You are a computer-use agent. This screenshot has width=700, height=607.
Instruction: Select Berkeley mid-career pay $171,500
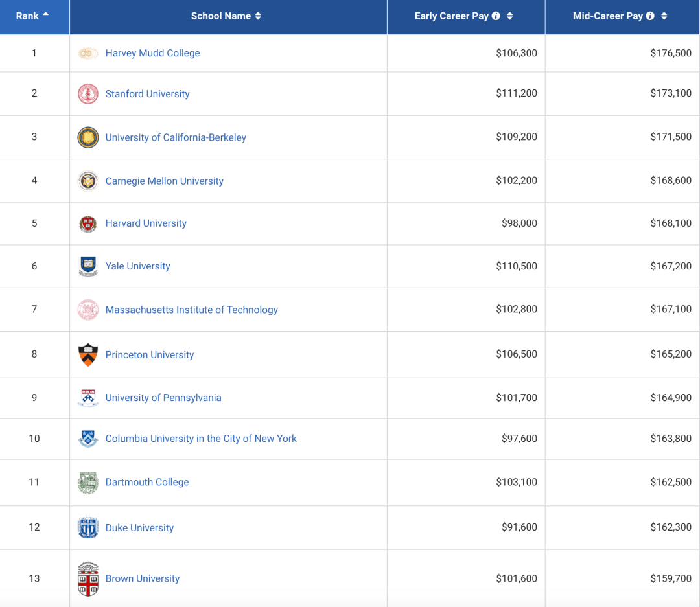(x=671, y=137)
